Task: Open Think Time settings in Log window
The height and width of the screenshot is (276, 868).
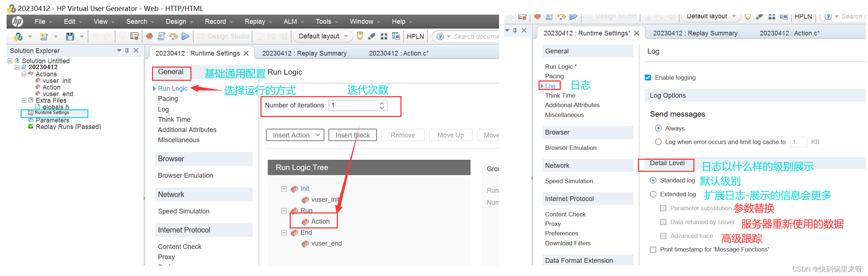Action: pyautogui.click(x=560, y=95)
